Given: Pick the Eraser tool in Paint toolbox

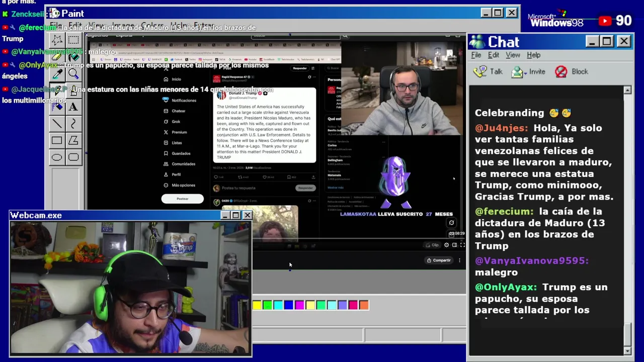Looking at the screenshot, I should point(57,57).
